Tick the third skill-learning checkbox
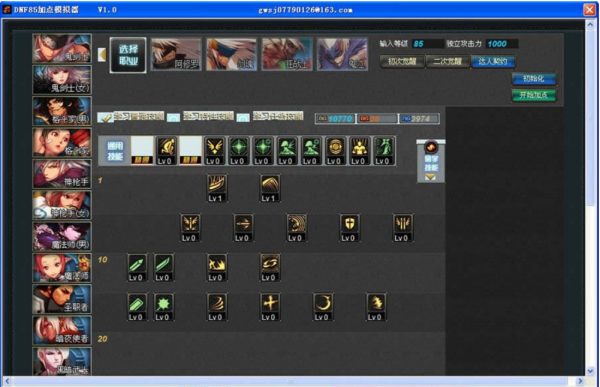Image resolution: width=600 pixels, height=387 pixels. point(243,117)
